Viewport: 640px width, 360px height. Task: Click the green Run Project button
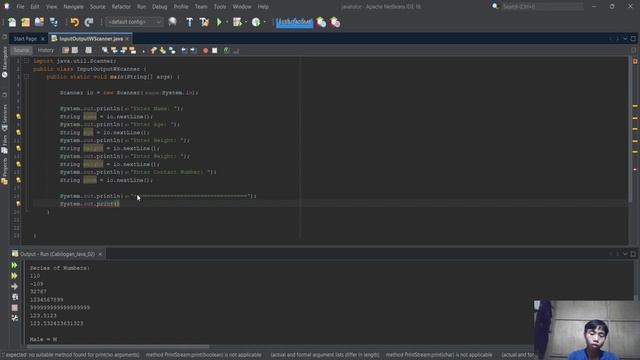click(219, 22)
